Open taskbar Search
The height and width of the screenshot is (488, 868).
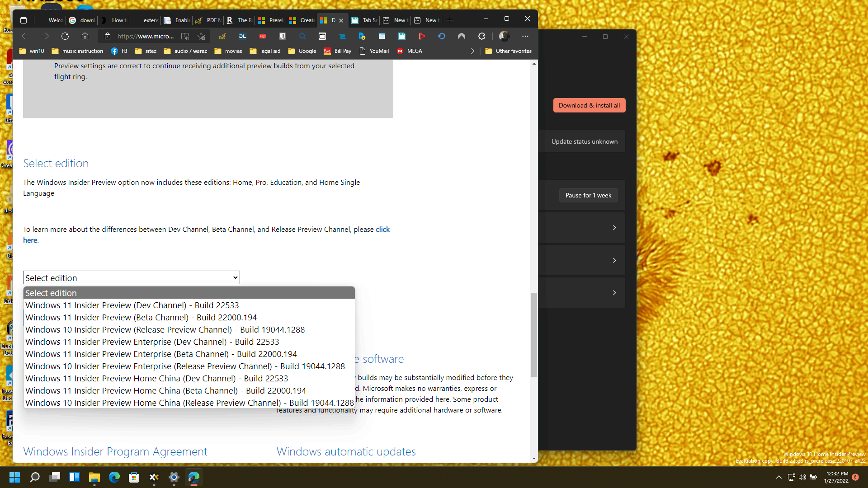34,477
